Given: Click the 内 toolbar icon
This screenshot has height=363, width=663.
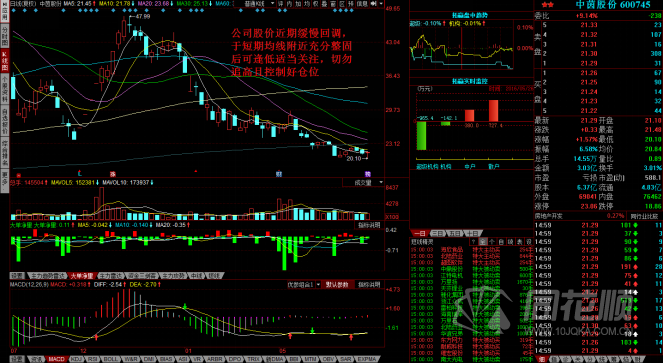Looking at the screenshot, I should 289,3.
